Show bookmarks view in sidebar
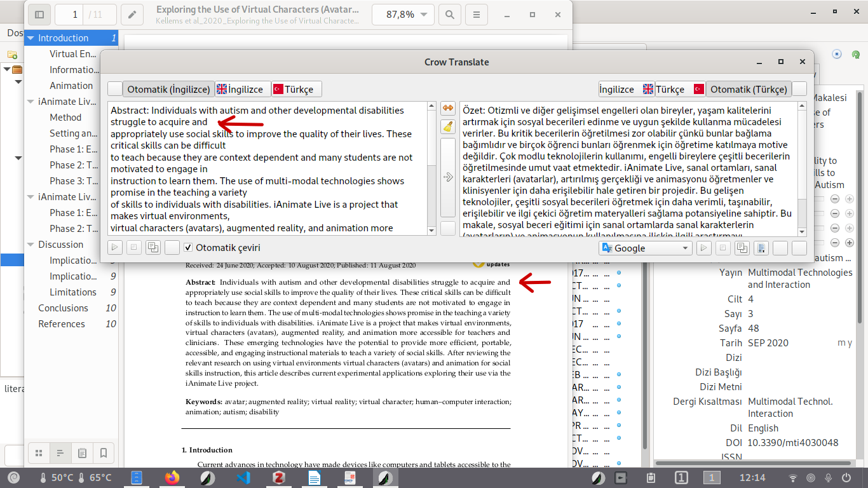 [104, 453]
